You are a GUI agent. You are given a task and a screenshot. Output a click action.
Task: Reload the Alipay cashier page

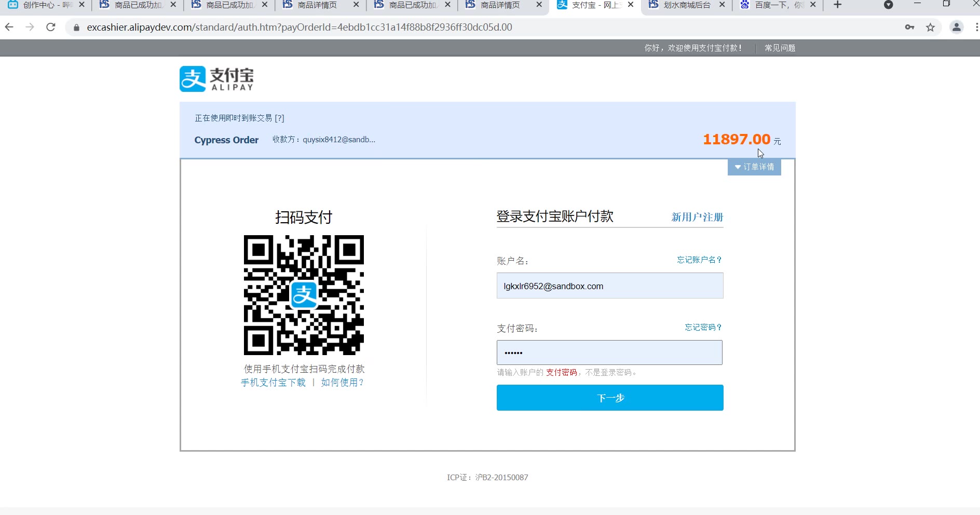(51, 27)
